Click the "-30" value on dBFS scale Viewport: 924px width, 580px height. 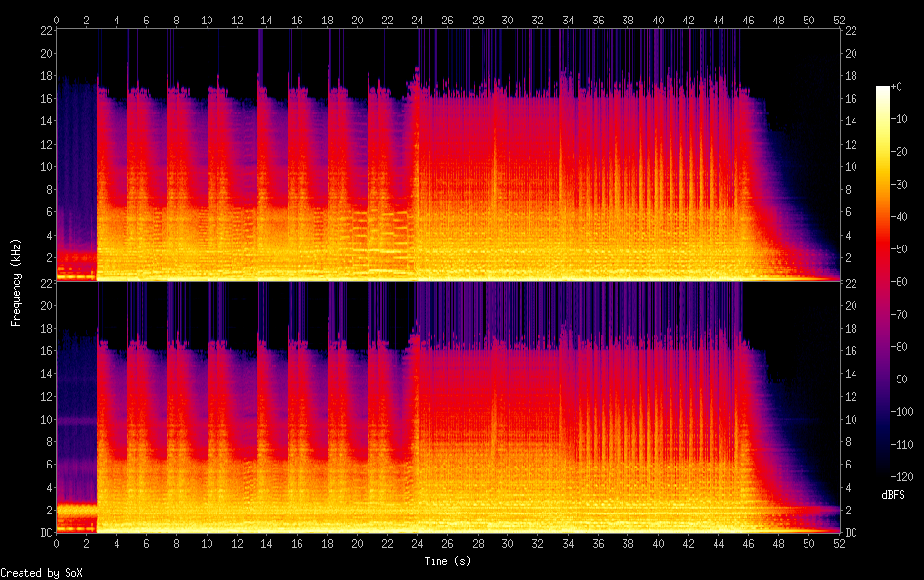click(900, 184)
